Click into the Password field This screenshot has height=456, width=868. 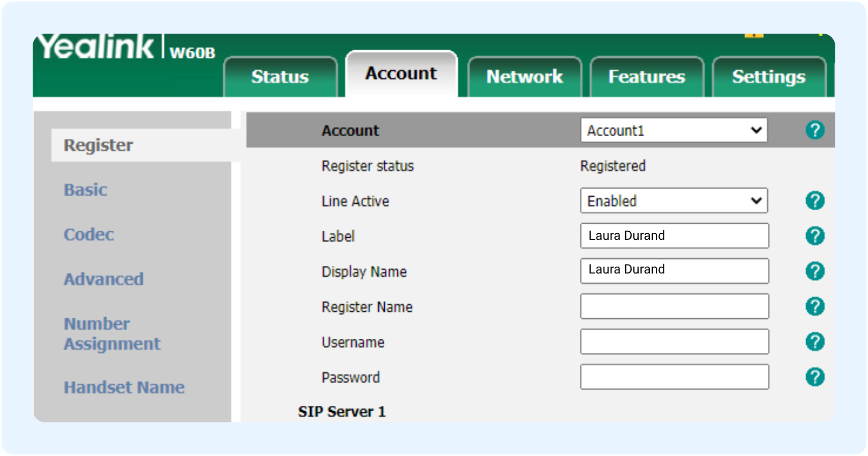click(673, 377)
